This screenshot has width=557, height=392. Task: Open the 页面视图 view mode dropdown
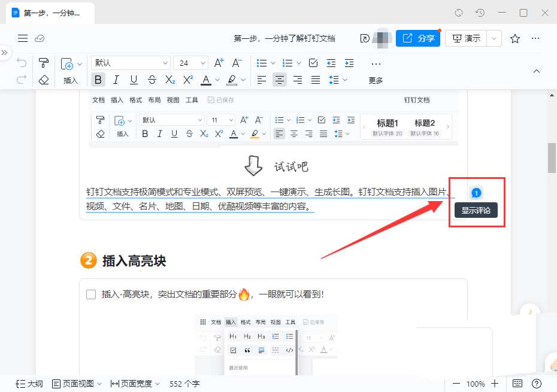[77, 384]
